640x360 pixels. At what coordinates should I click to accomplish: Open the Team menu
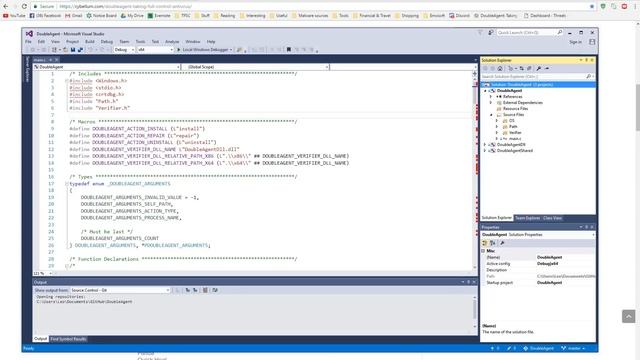click(124, 42)
